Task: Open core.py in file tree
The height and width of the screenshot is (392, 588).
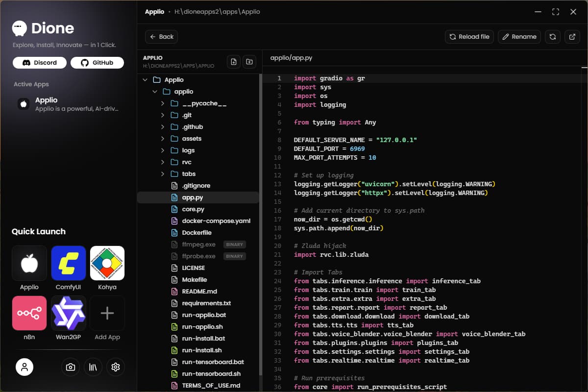Action: pyautogui.click(x=198, y=209)
